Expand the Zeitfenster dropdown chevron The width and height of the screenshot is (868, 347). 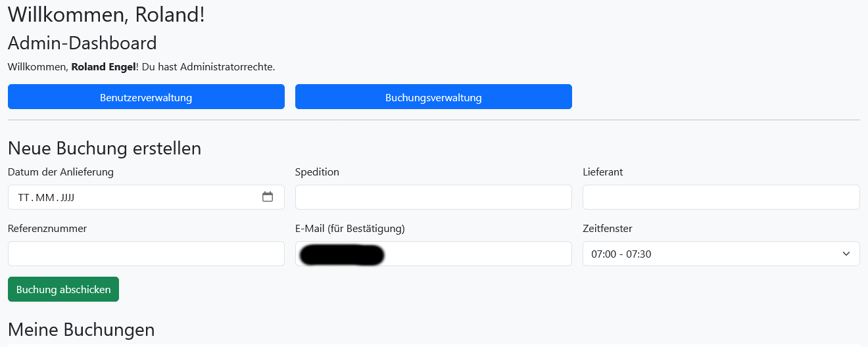[846, 254]
